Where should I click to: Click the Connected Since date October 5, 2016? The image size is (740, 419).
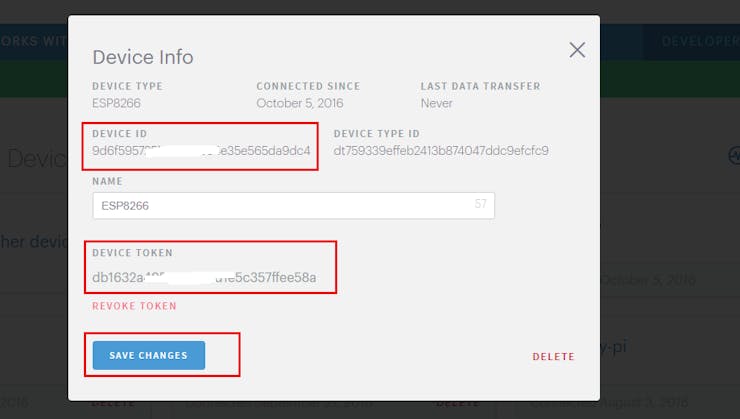300,103
